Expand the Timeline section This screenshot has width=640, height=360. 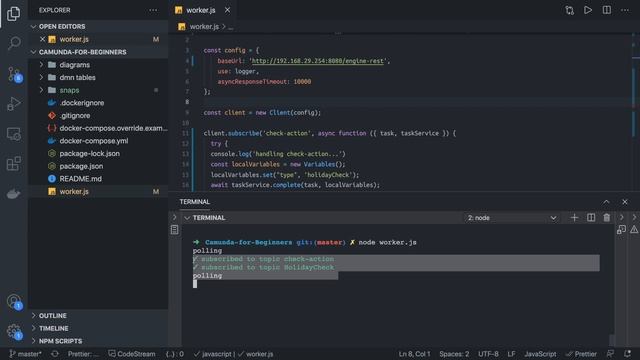tap(33, 328)
